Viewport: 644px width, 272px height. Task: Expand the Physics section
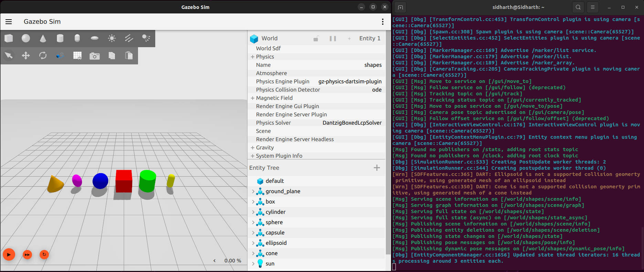click(253, 57)
